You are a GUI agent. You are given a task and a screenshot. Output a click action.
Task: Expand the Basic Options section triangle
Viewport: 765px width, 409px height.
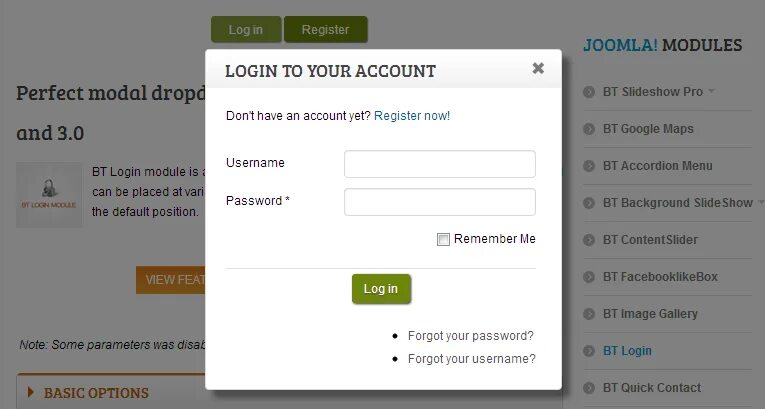(x=31, y=392)
